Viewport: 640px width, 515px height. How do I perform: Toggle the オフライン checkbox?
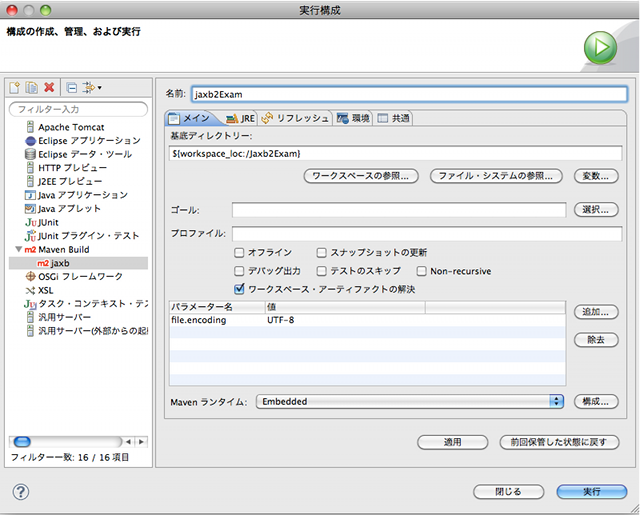240,253
